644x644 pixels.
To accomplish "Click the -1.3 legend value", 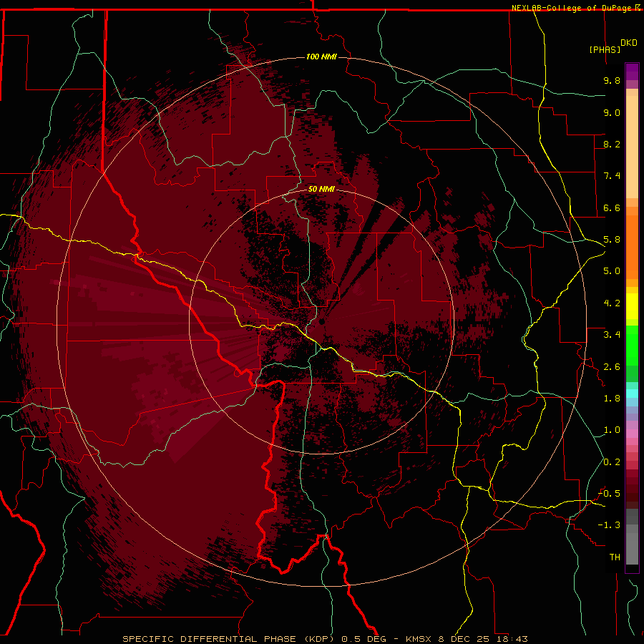I will pyautogui.click(x=609, y=525).
